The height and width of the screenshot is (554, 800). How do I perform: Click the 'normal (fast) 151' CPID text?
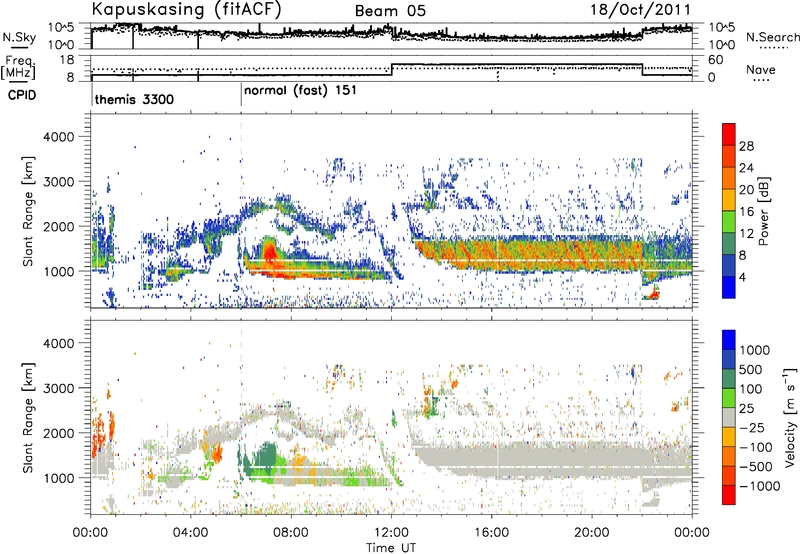tap(300, 91)
